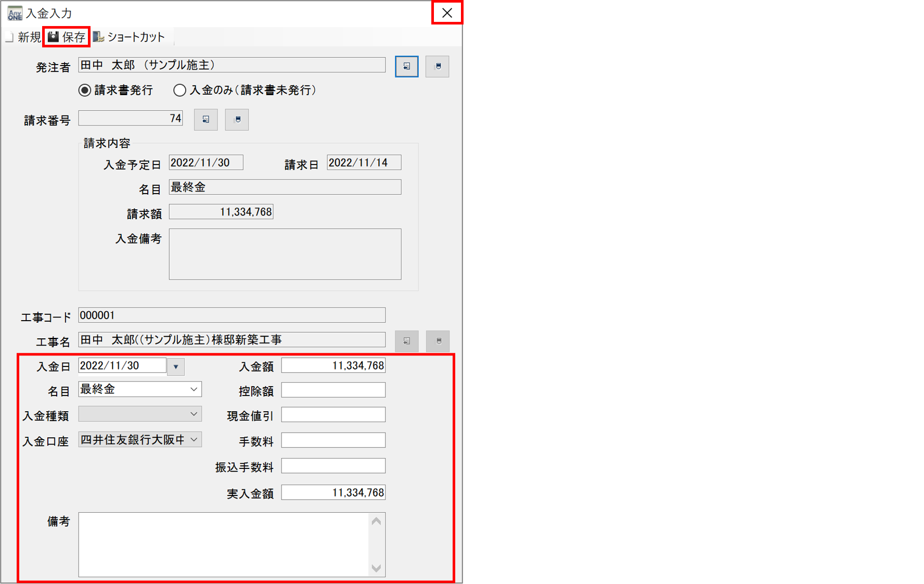Click the 保存 save button in toolbar
This screenshot has width=924, height=584.
(x=67, y=37)
